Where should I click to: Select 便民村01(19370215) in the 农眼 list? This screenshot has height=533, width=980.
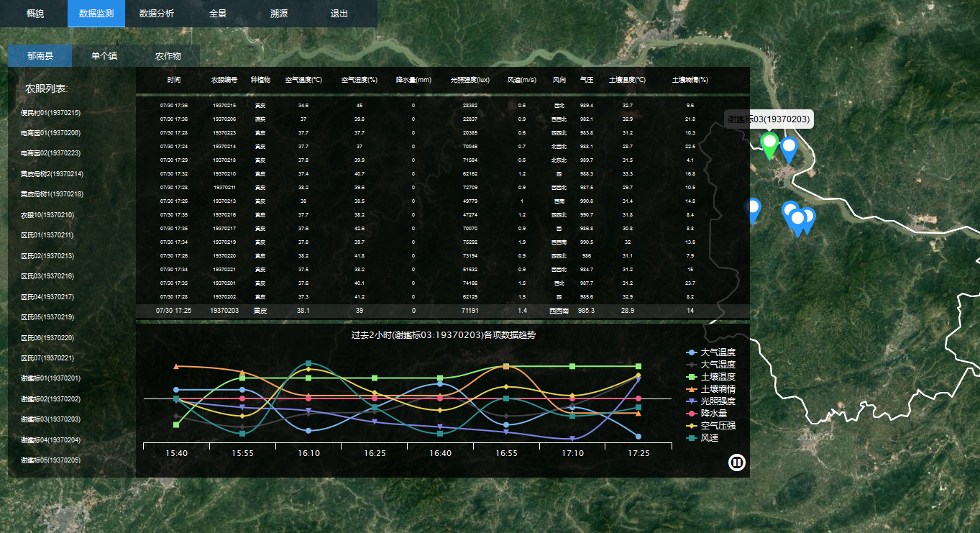tap(50, 113)
